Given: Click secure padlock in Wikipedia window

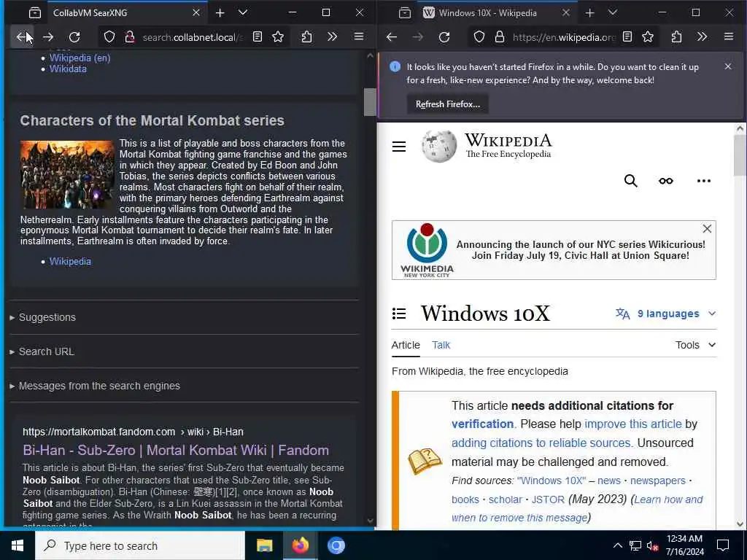Looking at the screenshot, I should (x=499, y=36).
